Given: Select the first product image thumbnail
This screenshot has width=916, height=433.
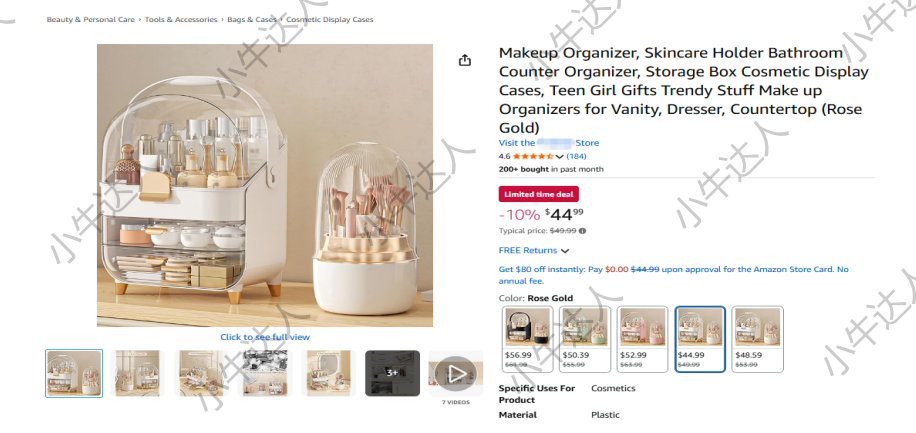Looking at the screenshot, I should [x=74, y=373].
